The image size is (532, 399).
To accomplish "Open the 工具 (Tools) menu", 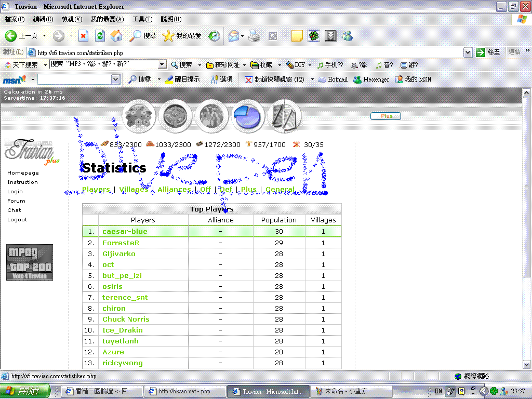I will click(142, 19).
